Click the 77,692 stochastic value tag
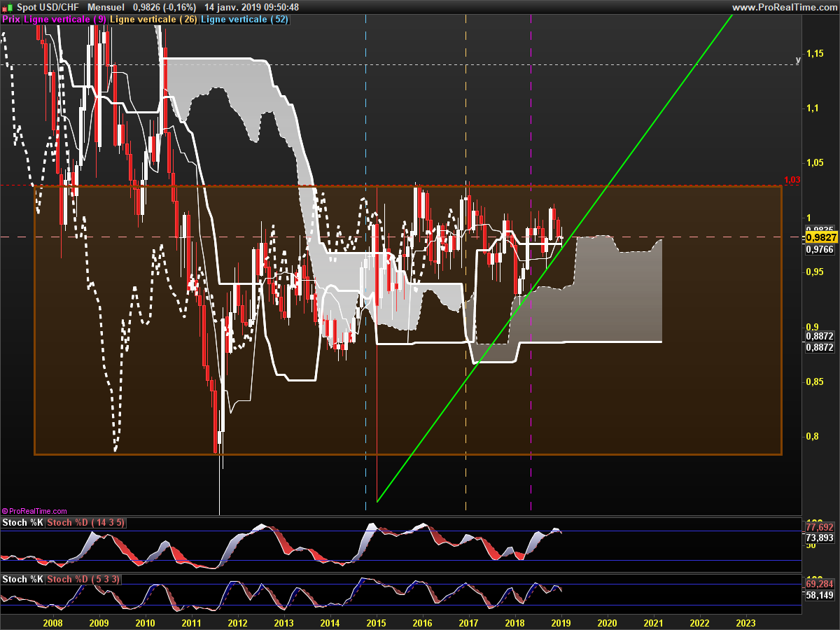 [819, 527]
